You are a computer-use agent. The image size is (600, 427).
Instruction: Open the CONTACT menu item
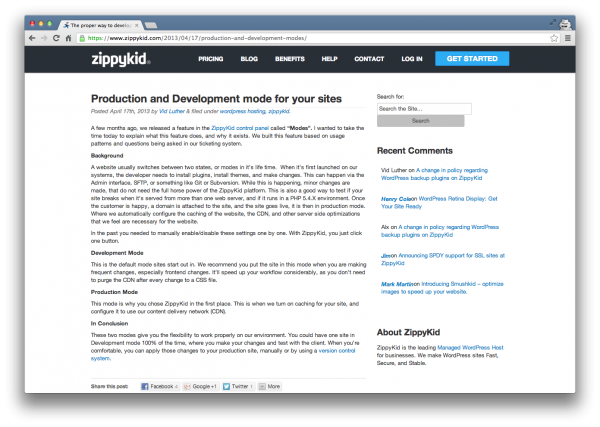coord(369,59)
